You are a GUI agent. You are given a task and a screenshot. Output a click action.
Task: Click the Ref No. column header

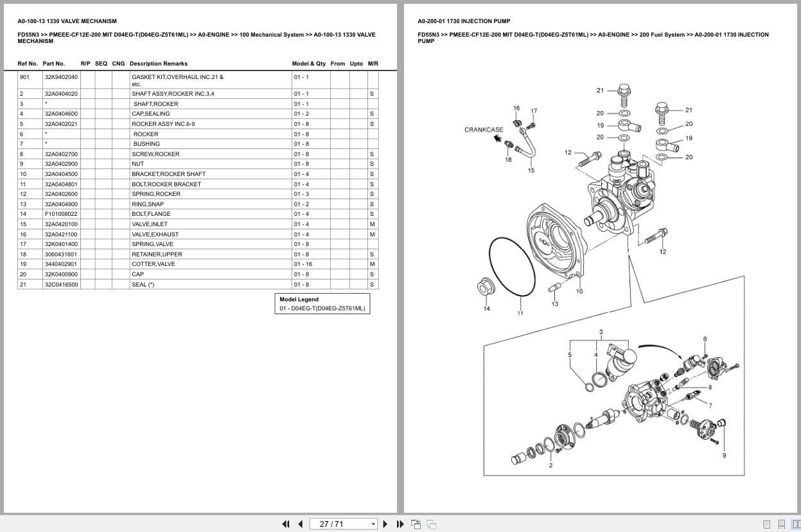[x=28, y=64]
